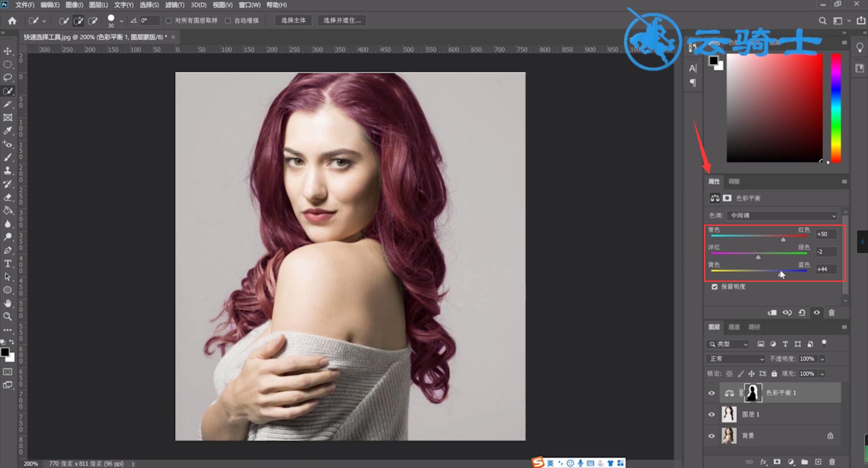Add layer style fx icon
868x468 pixels.
point(764,462)
